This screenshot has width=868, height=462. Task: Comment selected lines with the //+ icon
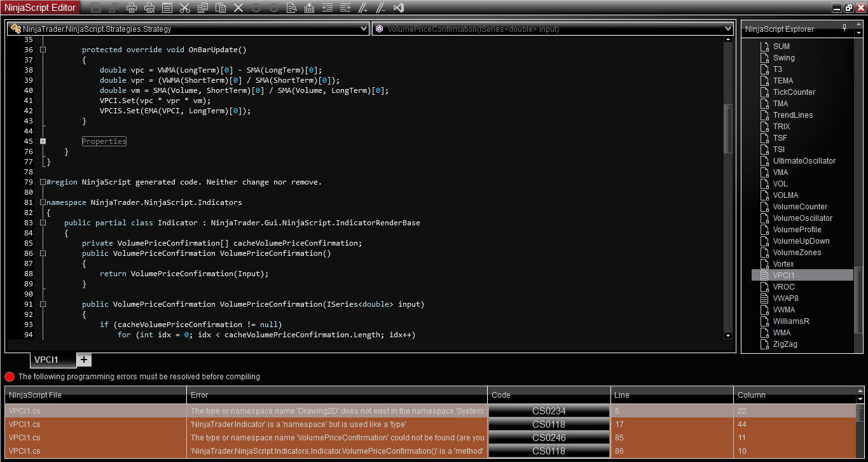pyautogui.click(x=363, y=8)
